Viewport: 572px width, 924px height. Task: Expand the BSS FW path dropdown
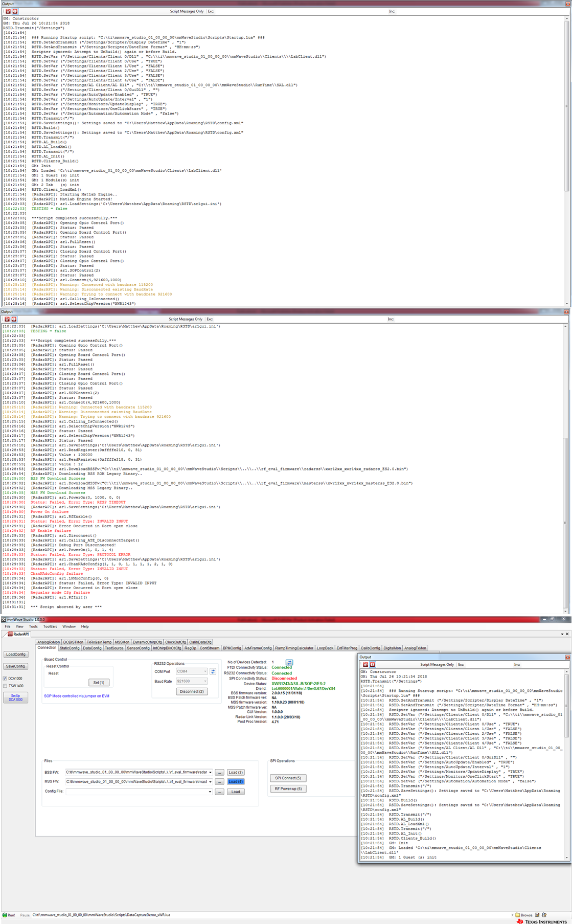210,773
